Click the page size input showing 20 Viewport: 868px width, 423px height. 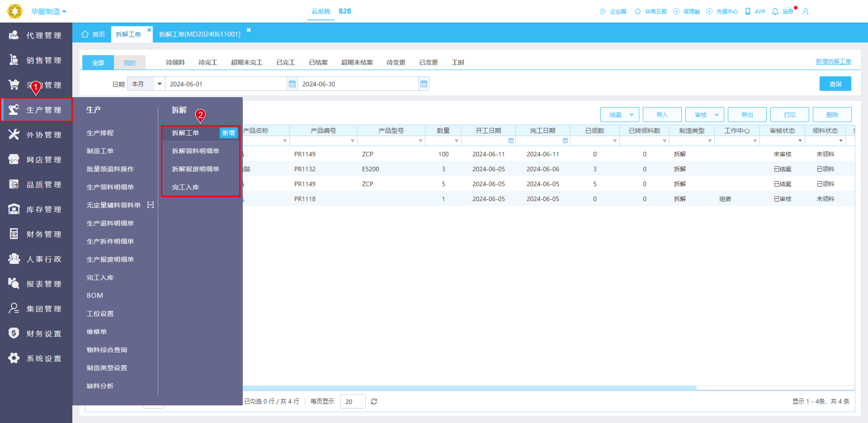(353, 401)
